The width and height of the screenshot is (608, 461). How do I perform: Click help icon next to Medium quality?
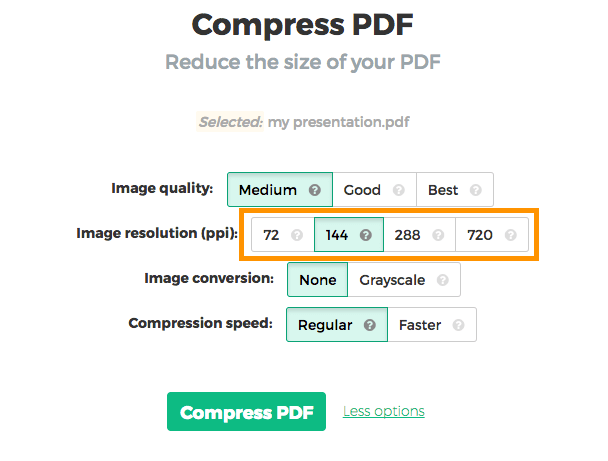click(x=314, y=190)
